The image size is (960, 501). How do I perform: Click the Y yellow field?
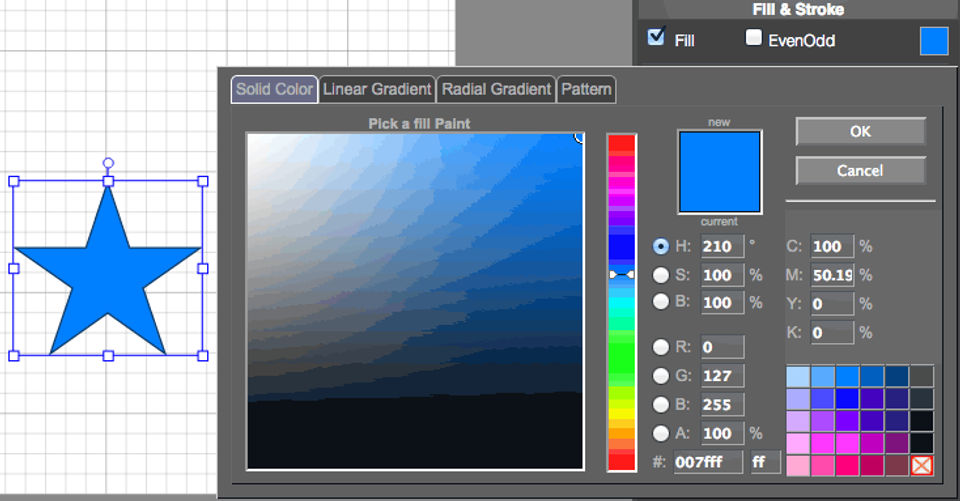[832, 304]
